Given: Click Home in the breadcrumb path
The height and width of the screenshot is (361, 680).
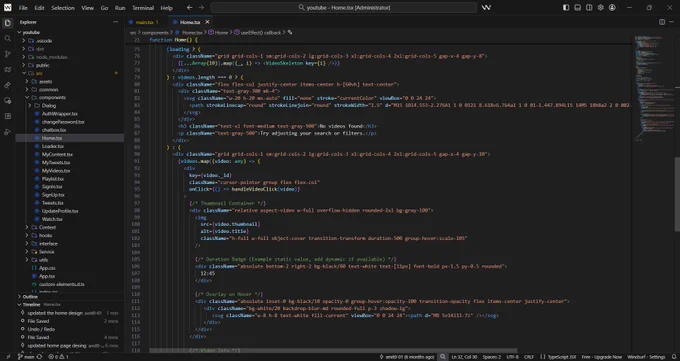Looking at the screenshot, I should click(x=221, y=32).
